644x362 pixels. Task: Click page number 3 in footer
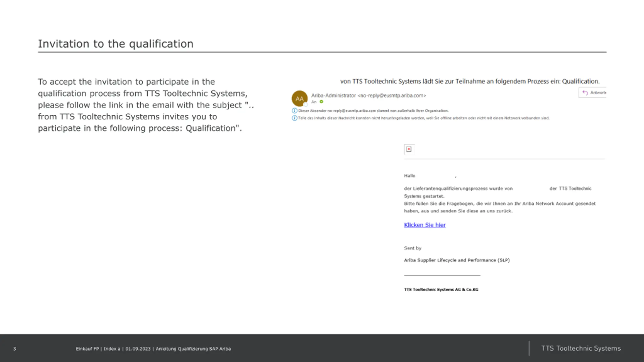[15, 349]
